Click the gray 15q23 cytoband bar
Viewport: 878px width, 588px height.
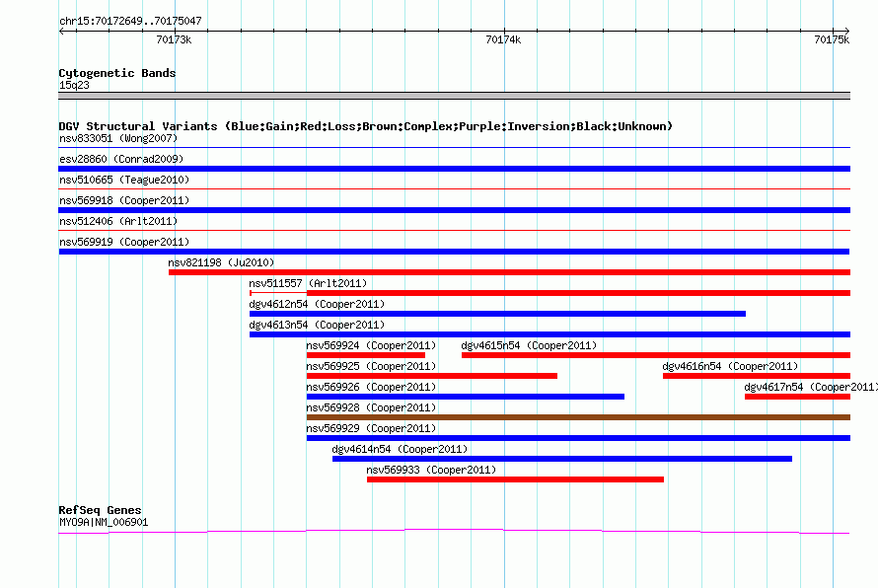click(454, 96)
